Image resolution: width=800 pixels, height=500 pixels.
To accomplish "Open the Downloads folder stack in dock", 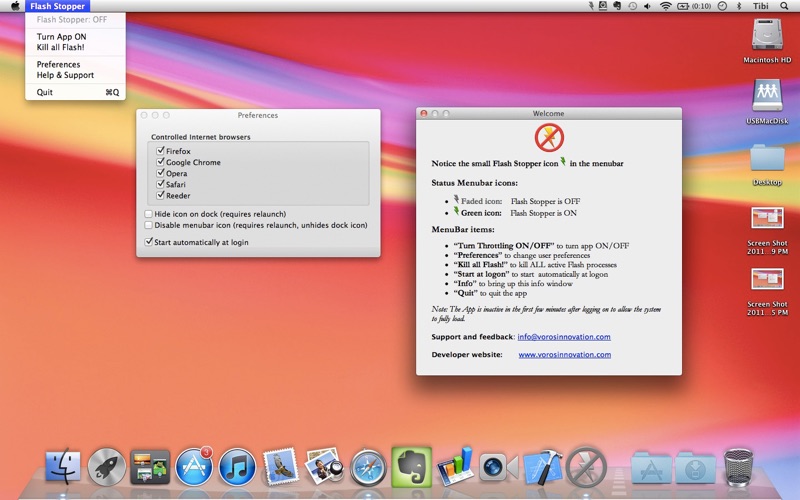I will coord(695,467).
